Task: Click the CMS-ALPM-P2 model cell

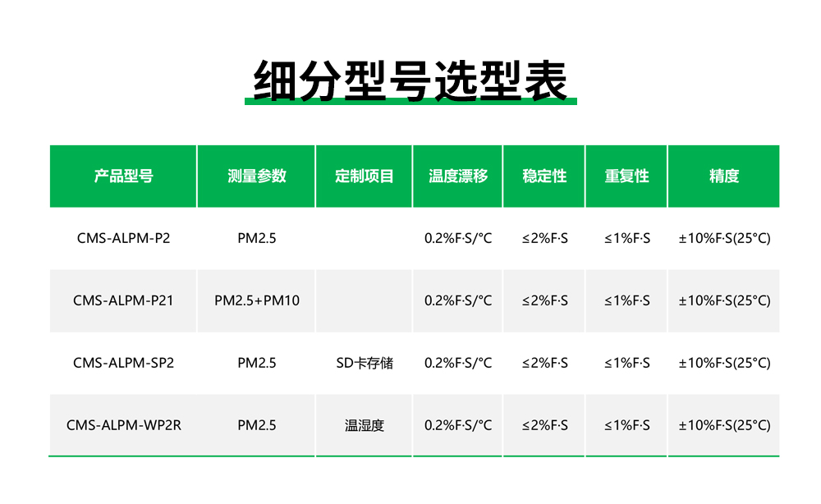Action: point(124,238)
